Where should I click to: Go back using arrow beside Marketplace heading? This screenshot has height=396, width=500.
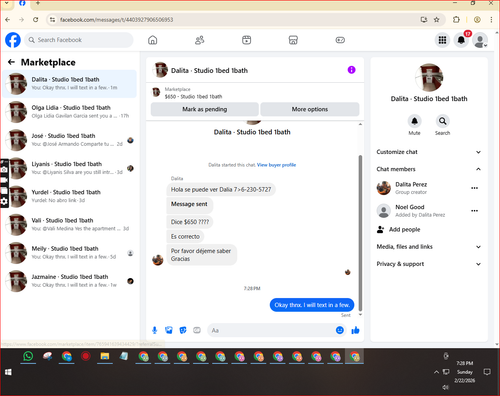[x=11, y=62]
